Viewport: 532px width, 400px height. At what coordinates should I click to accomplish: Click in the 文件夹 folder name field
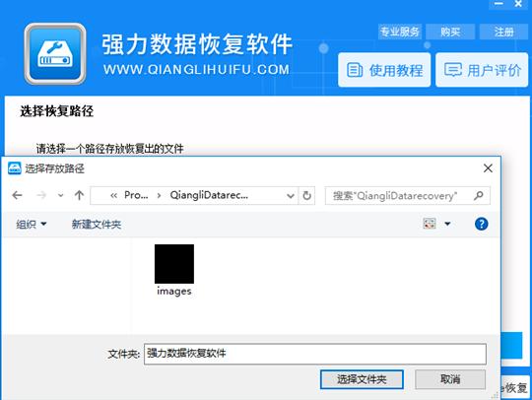pyautogui.click(x=315, y=354)
